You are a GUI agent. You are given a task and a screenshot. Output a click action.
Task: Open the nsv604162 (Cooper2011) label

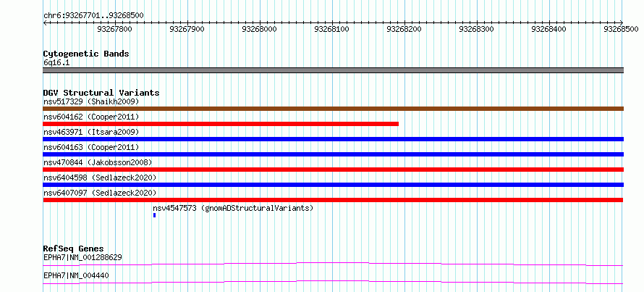[x=91, y=117]
